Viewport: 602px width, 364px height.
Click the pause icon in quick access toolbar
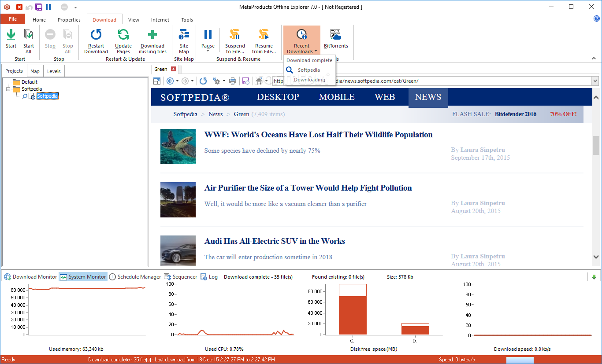(48, 7)
